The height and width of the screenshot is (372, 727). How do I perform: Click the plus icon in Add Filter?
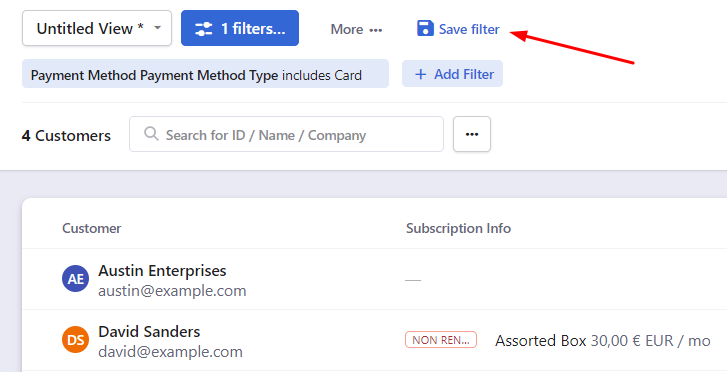[421, 74]
